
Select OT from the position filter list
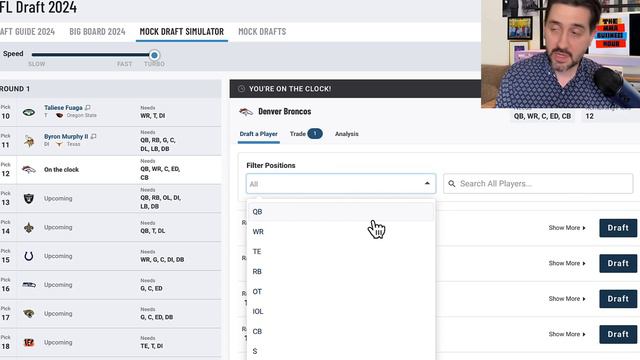[x=340, y=291]
